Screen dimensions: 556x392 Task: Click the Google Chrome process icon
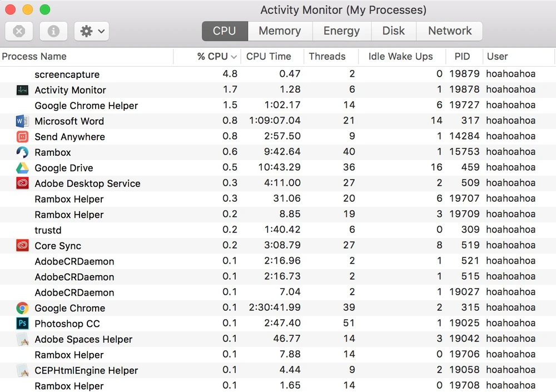[x=22, y=307]
